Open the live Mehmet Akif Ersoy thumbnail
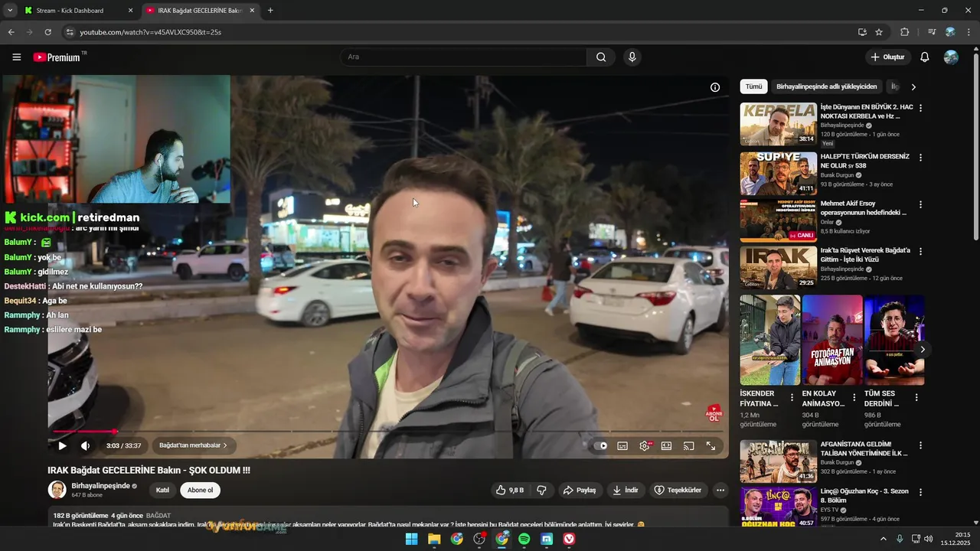The image size is (980, 551). tap(778, 220)
